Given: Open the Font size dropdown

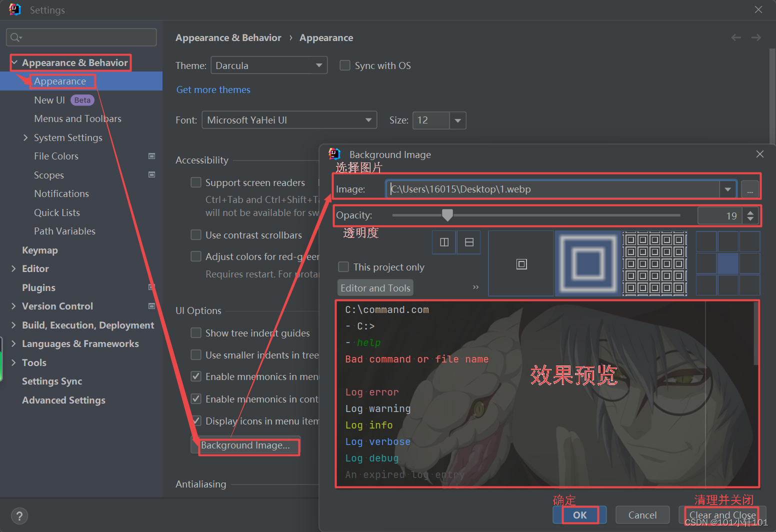Looking at the screenshot, I should (x=457, y=120).
